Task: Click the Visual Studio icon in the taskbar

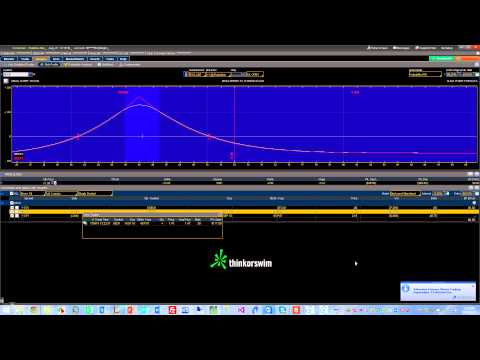Action: tap(241, 310)
